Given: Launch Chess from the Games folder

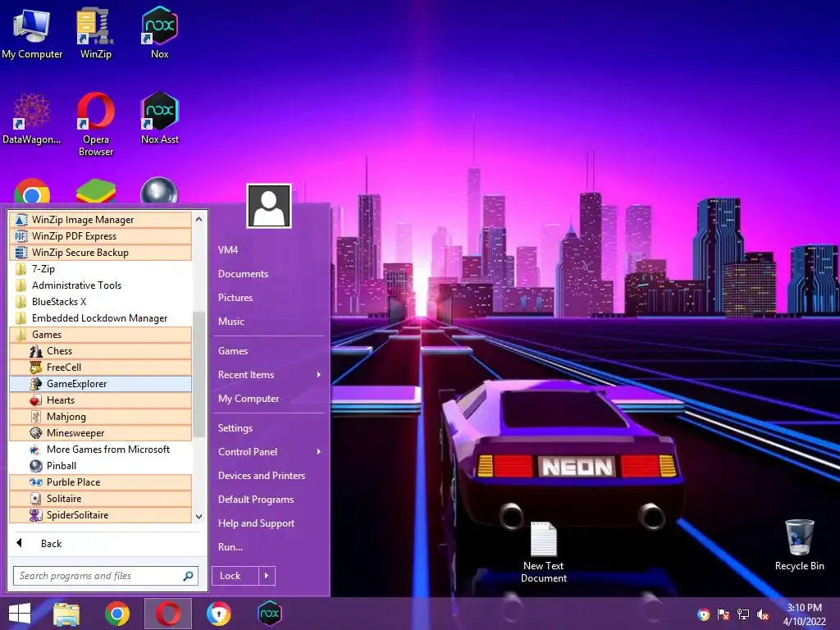Looking at the screenshot, I should pos(100,351).
